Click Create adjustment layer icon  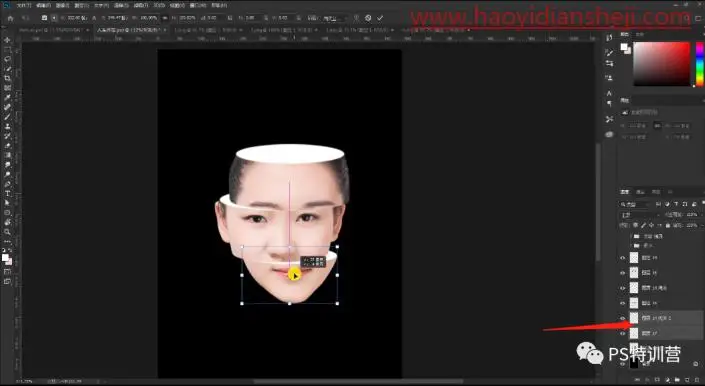click(x=667, y=380)
